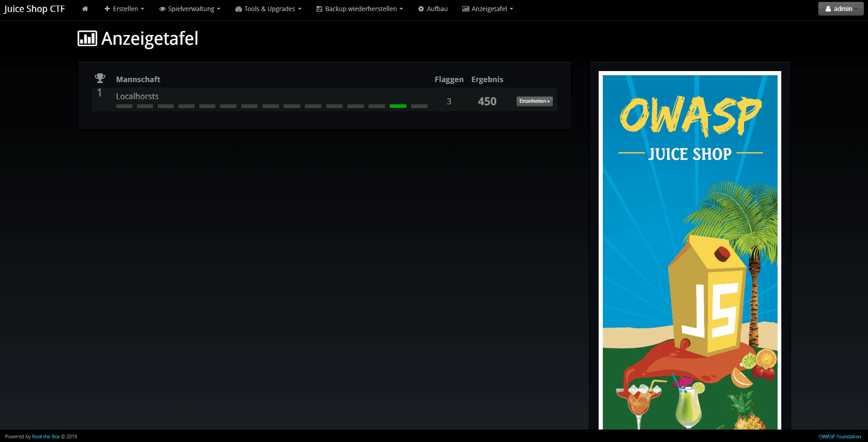Click the eye icon beside Spielverwaltung

[162, 9]
